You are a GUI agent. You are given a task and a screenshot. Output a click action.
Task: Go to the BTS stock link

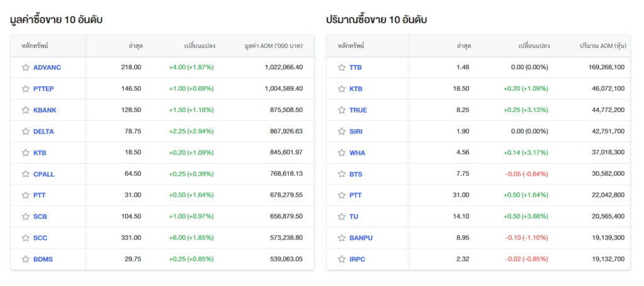(356, 174)
